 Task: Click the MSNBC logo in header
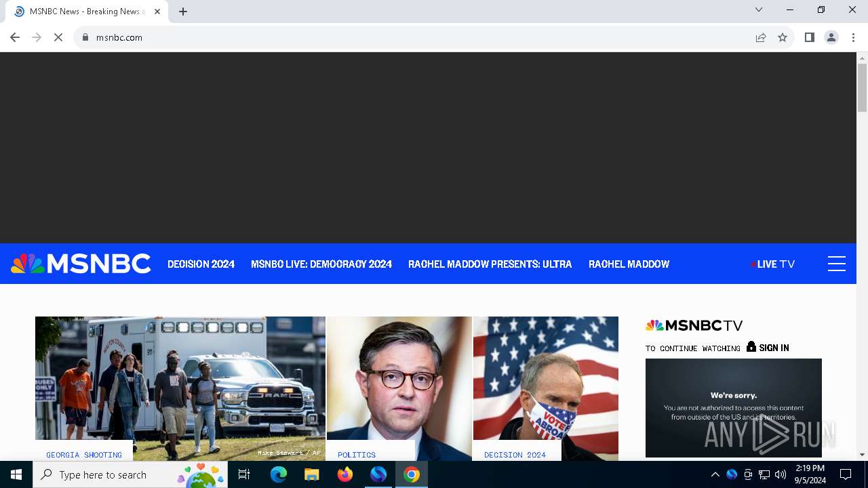pyautogui.click(x=81, y=264)
